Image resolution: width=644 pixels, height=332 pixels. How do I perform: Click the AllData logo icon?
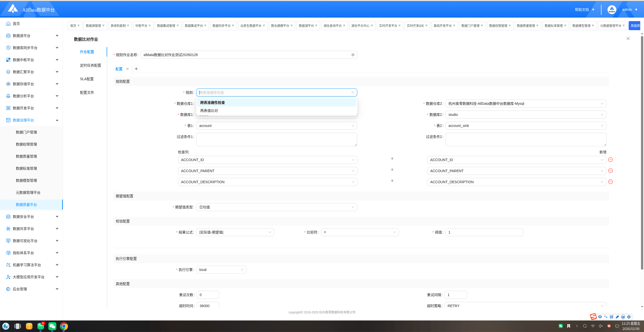[x=13, y=9]
